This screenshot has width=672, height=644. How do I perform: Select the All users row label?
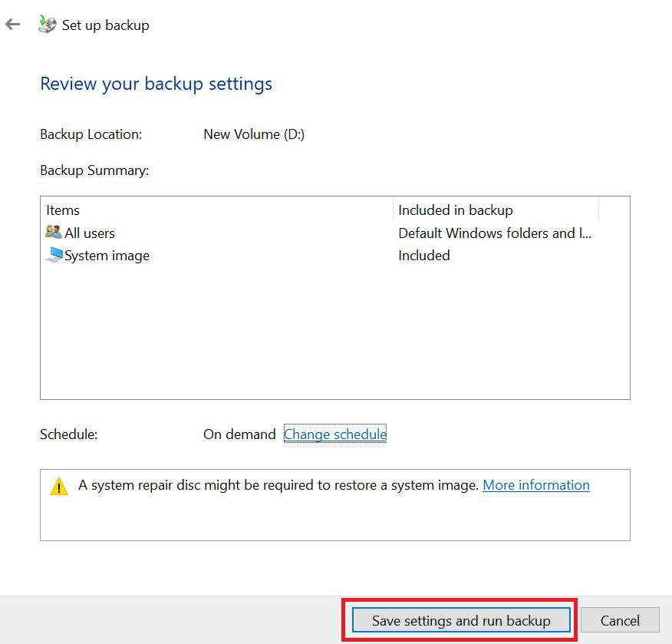[x=90, y=233]
